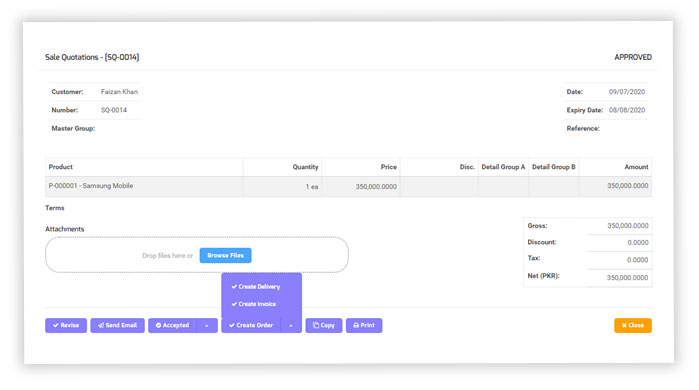Click the Detail Group B column header

(554, 167)
